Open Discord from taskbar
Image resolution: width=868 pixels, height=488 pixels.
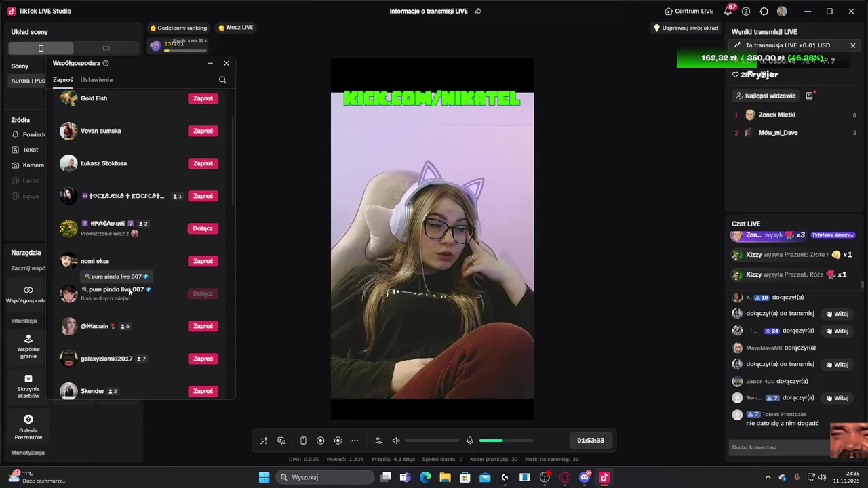tap(585, 477)
